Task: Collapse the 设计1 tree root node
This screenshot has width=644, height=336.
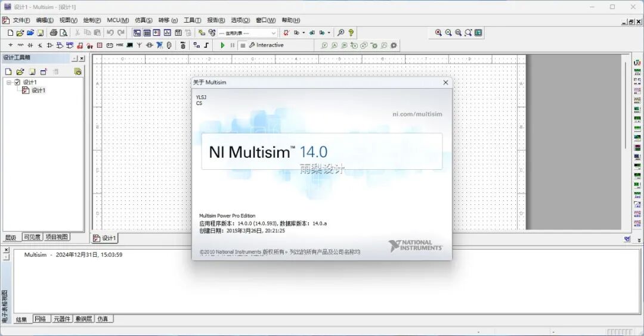Action: 8,82
